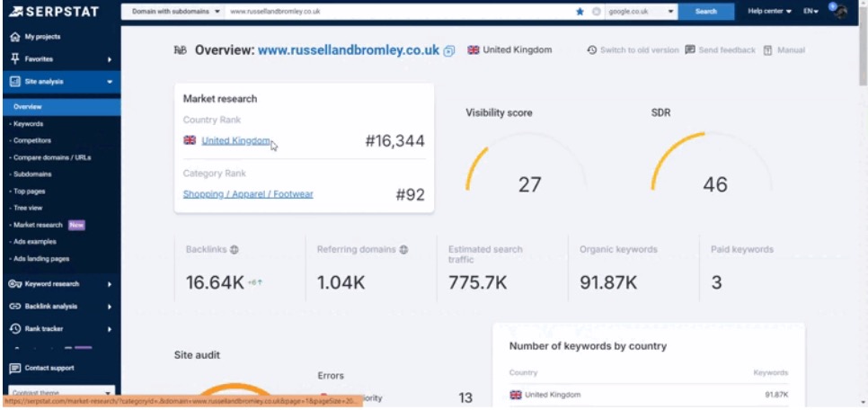Expand the Rank tracker arrow
Image resolution: width=868 pixels, height=410 pixels.
tap(110, 329)
